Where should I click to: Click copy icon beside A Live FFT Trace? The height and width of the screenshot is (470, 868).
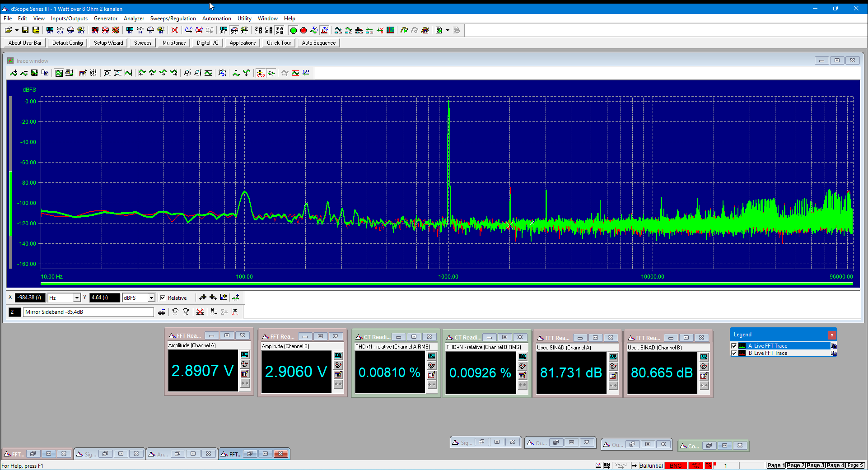point(834,346)
